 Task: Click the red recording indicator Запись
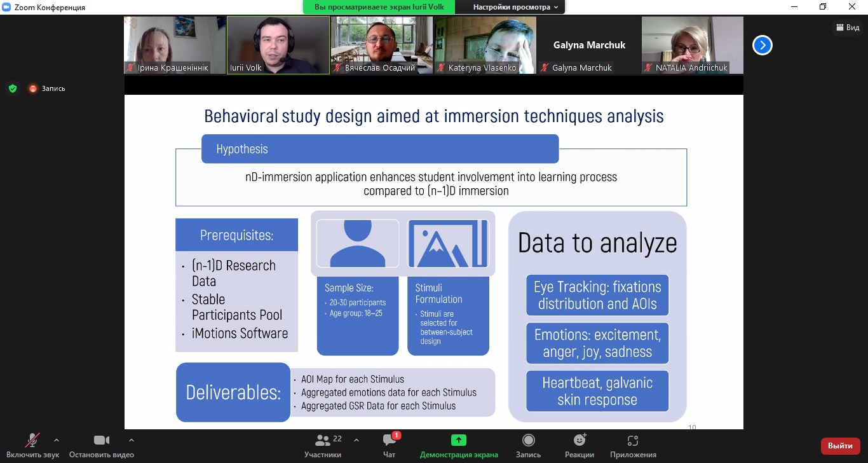(x=46, y=88)
